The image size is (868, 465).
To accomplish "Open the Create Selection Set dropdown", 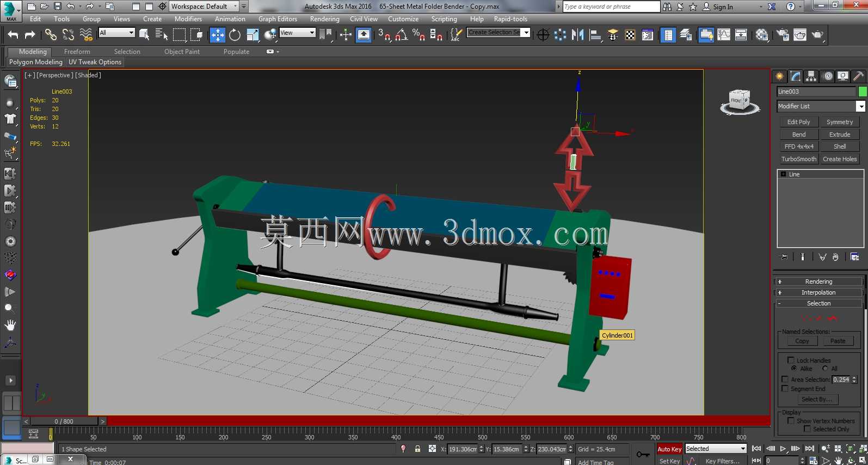I will [498, 33].
